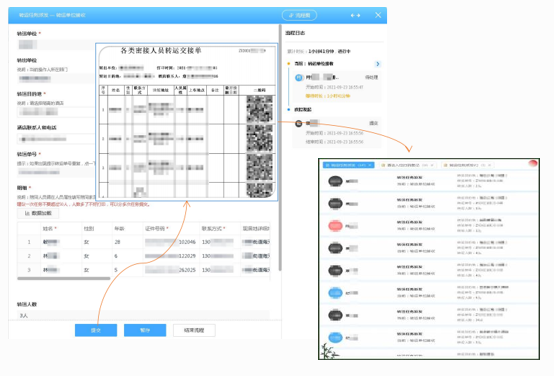Click the 结束流程 button
Image resolution: width=554 pixels, height=376 pixels.
click(194, 330)
